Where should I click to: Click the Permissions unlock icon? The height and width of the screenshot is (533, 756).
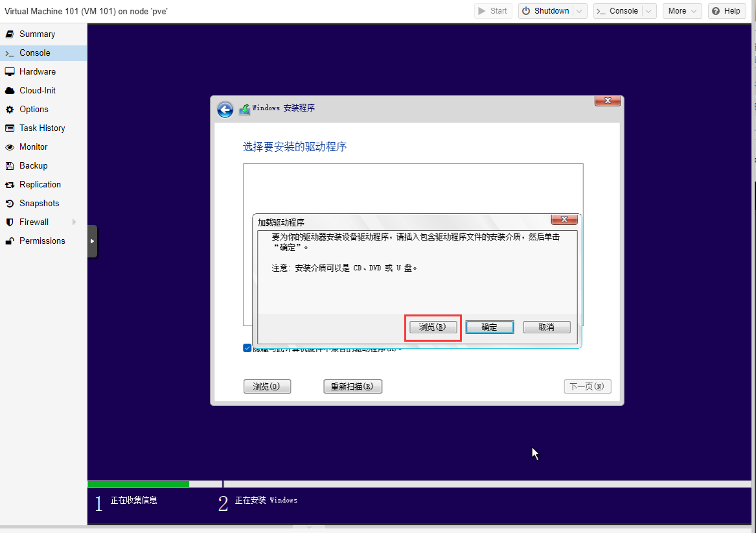point(10,241)
